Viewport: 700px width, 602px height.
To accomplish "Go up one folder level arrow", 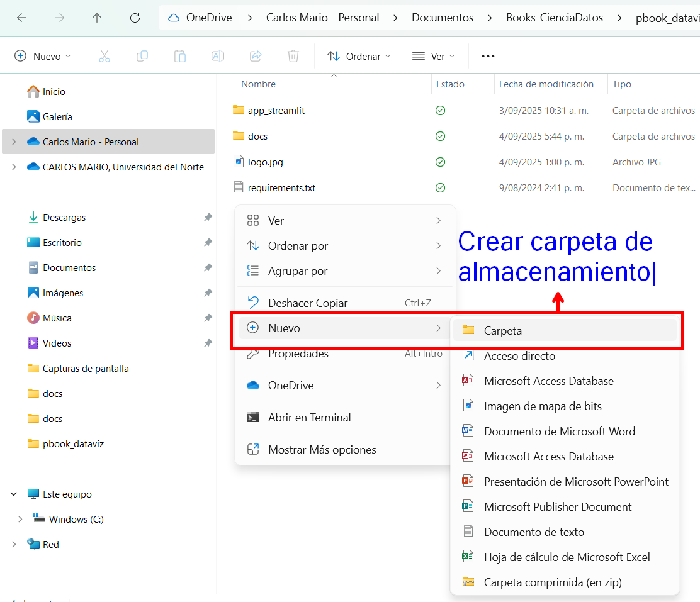I will pyautogui.click(x=97, y=18).
